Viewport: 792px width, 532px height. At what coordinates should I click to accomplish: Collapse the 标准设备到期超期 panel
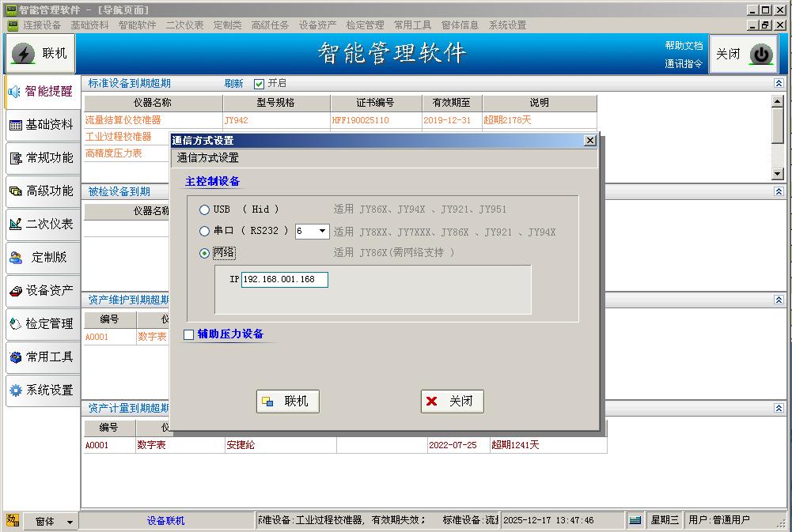tap(779, 83)
